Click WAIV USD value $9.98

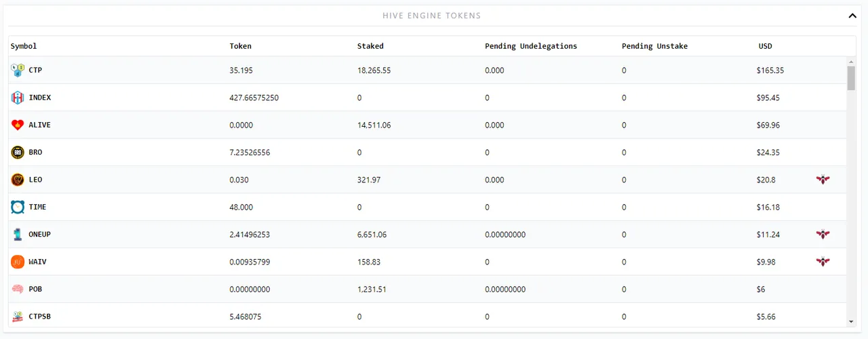[766, 262]
